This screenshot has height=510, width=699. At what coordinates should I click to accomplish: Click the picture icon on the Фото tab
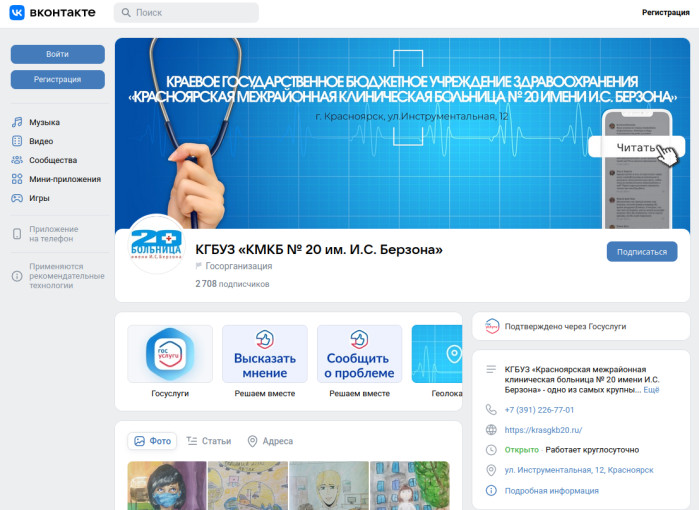click(x=140, y=441)
